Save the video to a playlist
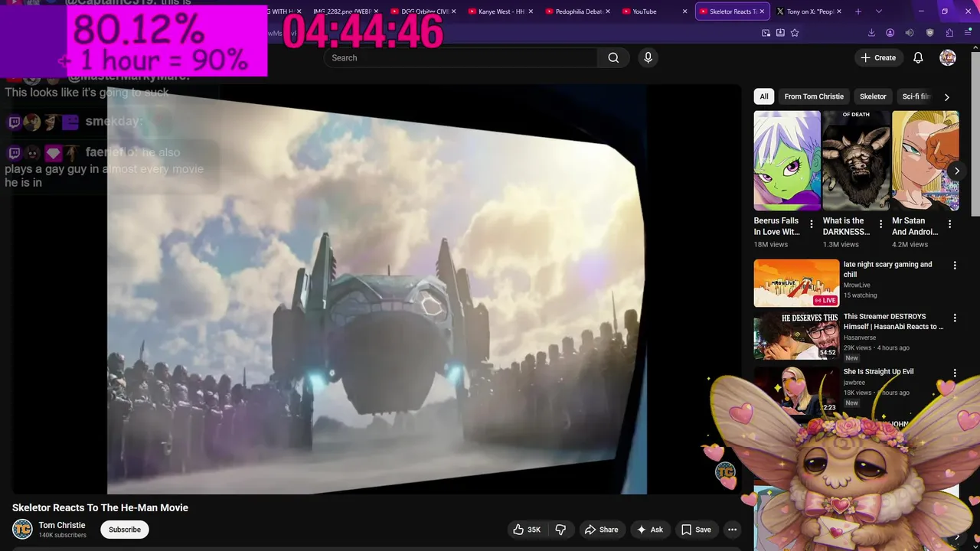This screenshot has width=980, height=551. [x=696, y=530]
